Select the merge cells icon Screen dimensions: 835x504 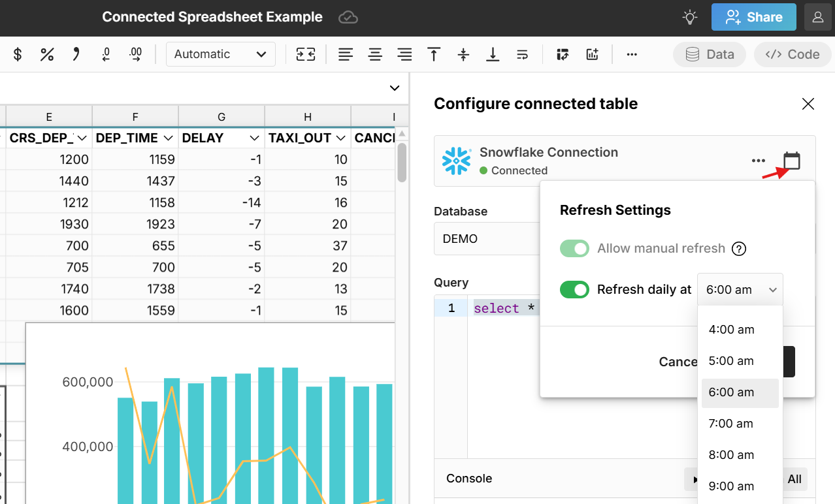click(305, 54)
